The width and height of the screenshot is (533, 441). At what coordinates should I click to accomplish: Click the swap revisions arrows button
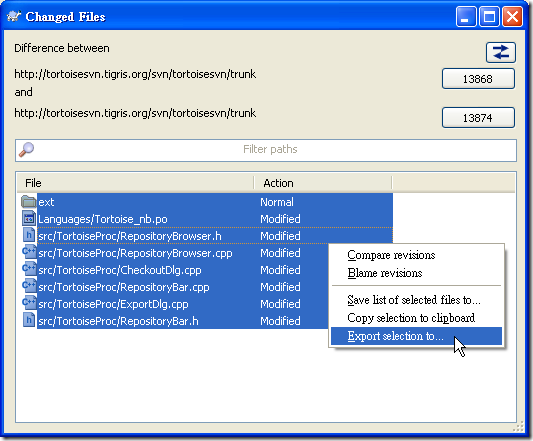(500, 52)
